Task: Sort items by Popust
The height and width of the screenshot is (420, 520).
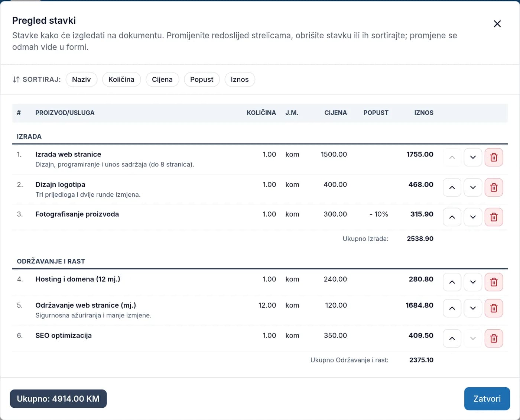Action: point(202,80)
